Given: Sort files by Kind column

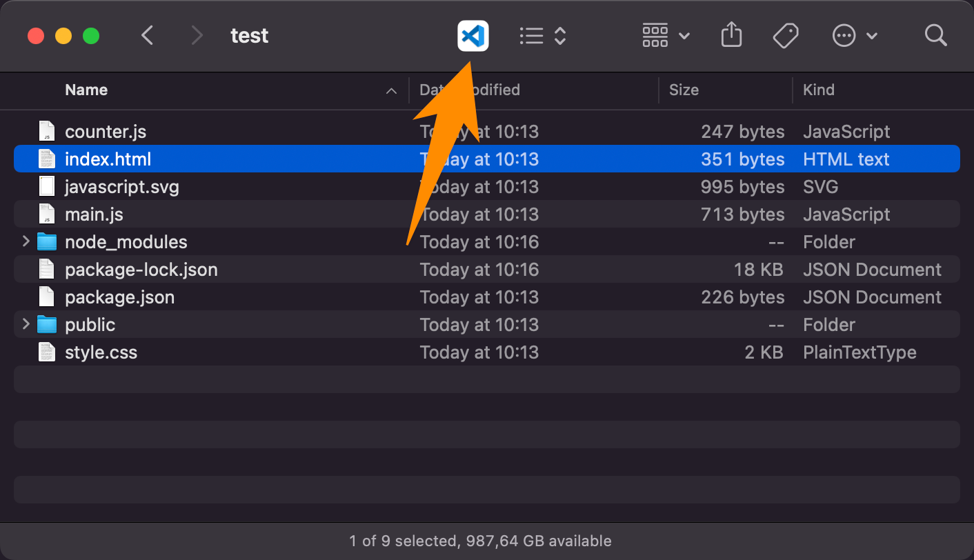Looking at the screenshot, I should [819, 90].
